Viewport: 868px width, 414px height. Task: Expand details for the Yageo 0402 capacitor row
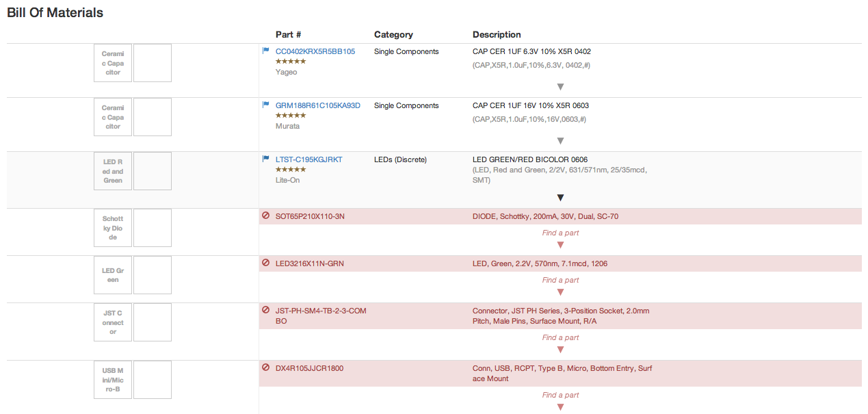(560, 87)
